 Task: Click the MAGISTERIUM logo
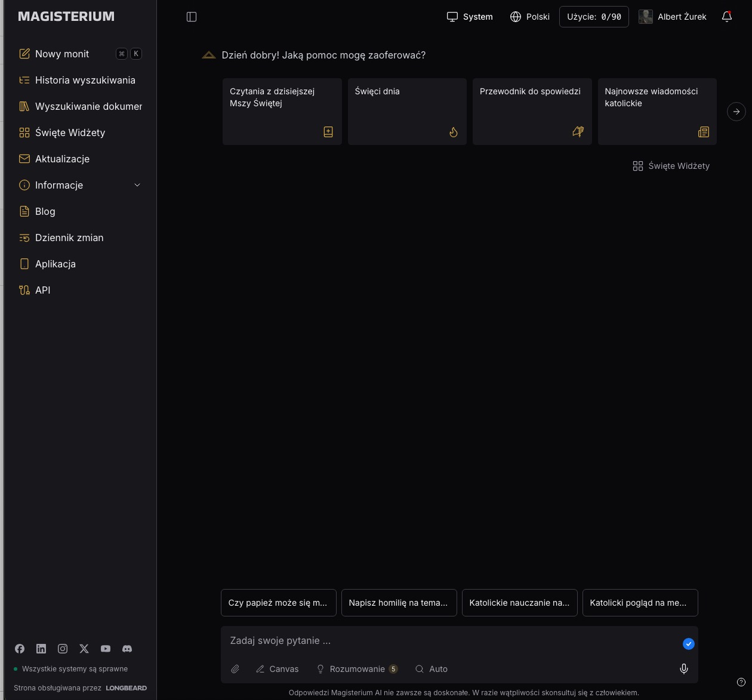point(66,17)
